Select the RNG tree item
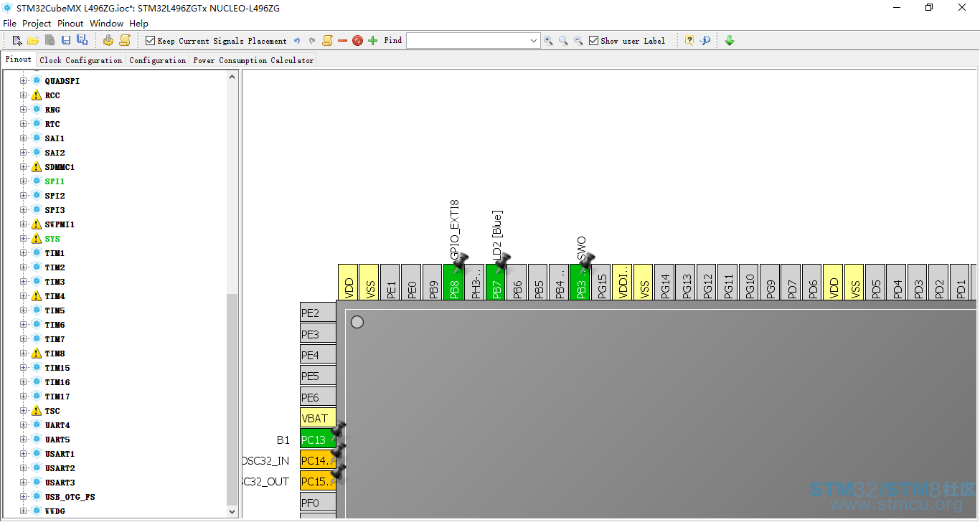The width and height of the screenshot is (980, 522). 52,110
